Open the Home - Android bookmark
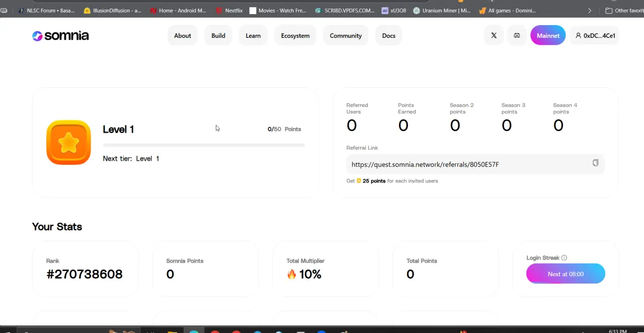The height and width of the screenshot is (333, 644). tap(178, 11)
